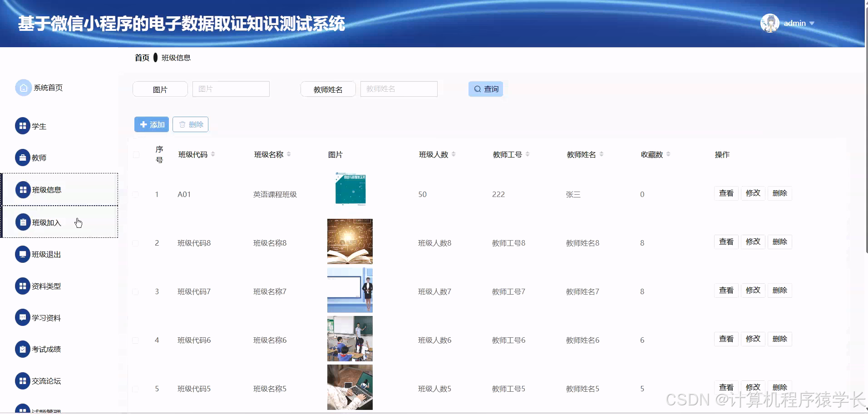Click 查看 on the 张三 class row

point(726,193)
